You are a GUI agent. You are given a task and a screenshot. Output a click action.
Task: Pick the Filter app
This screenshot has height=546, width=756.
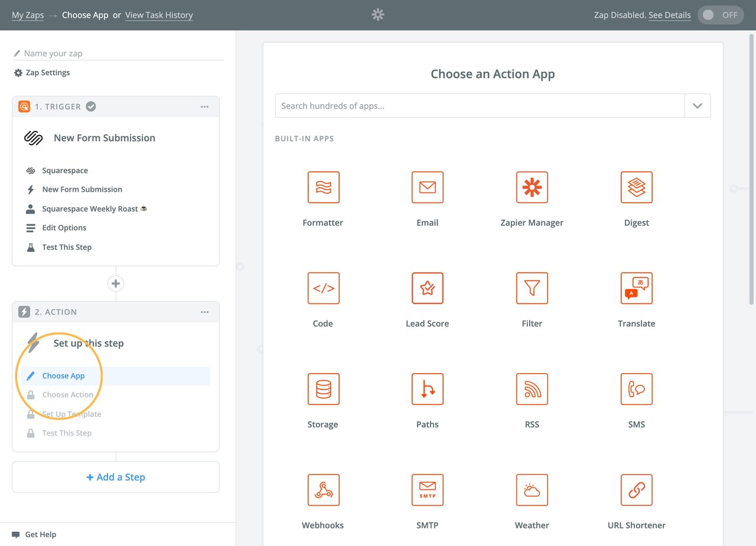tap(532, 288)
